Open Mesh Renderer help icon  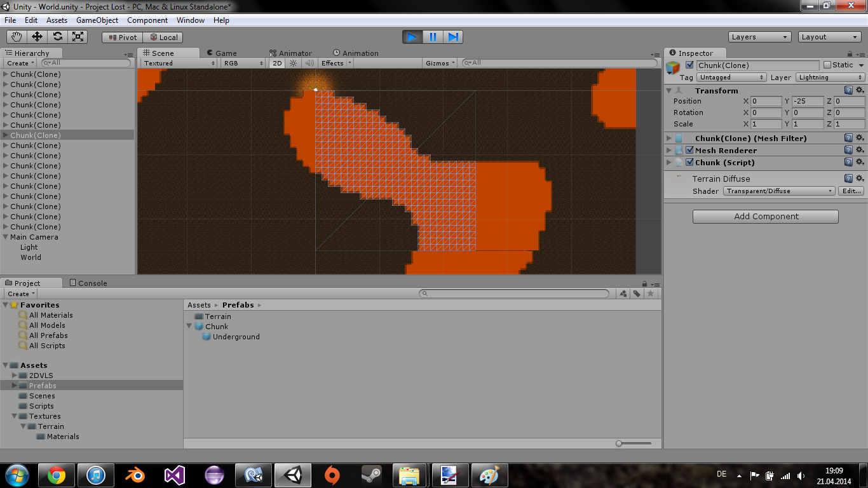[848, 150]
